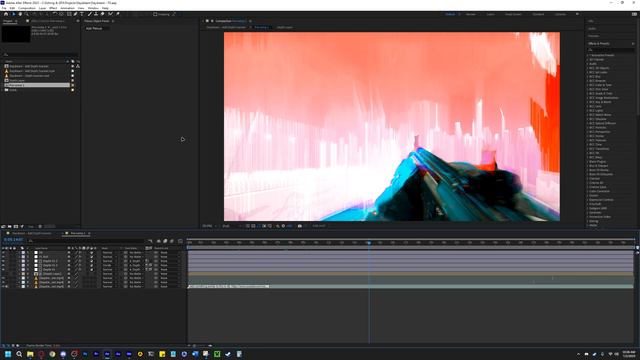Click the Hide Shy Layers icon in timeline
Screen dimensions: 640x360
coord(159,241)
